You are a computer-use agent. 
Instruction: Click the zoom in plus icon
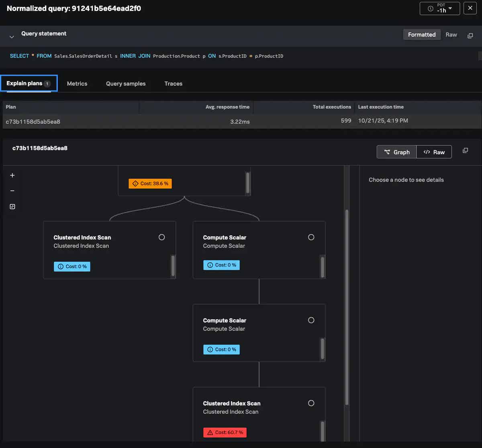click(12, 175)
